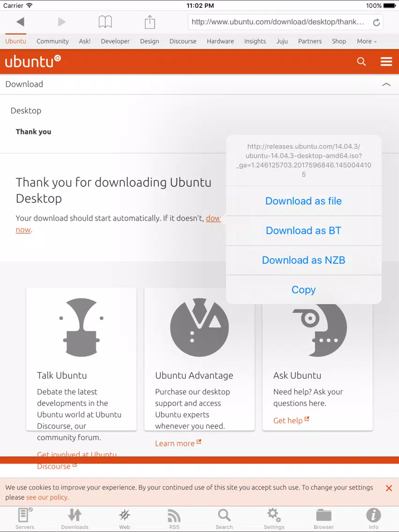Open the Hardware nav item

(221, 41)
